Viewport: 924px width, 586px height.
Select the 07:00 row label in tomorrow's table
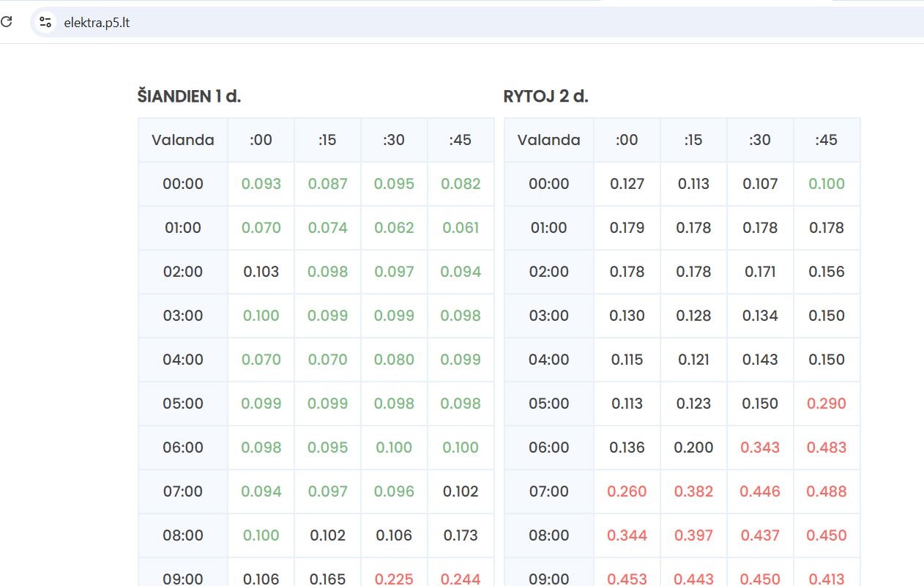548,492
